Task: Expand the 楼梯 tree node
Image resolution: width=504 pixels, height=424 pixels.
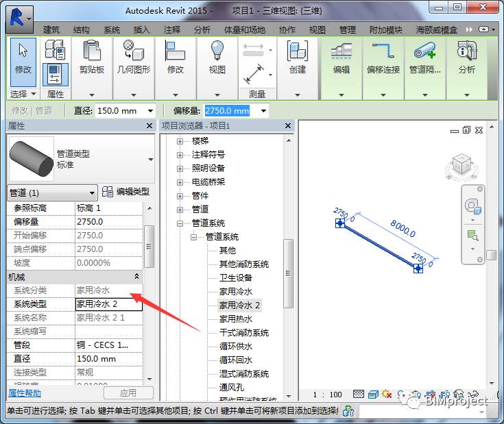Action: click(x=180, y=141)
